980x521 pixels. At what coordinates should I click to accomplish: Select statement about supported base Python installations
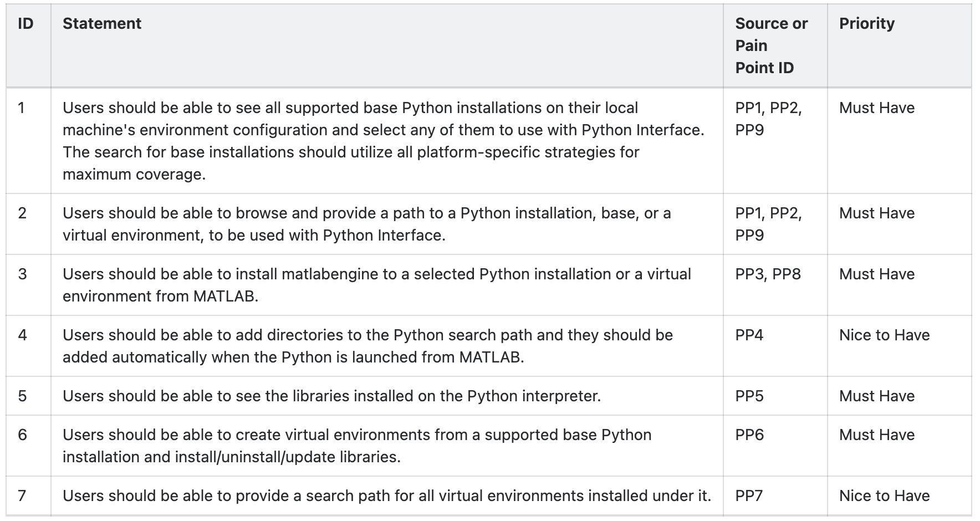(x=384, y=141)
